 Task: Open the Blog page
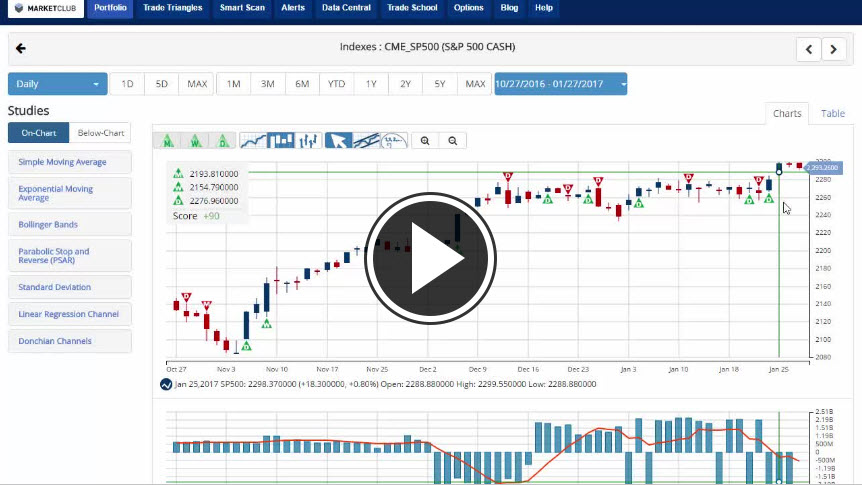(509, 8)
